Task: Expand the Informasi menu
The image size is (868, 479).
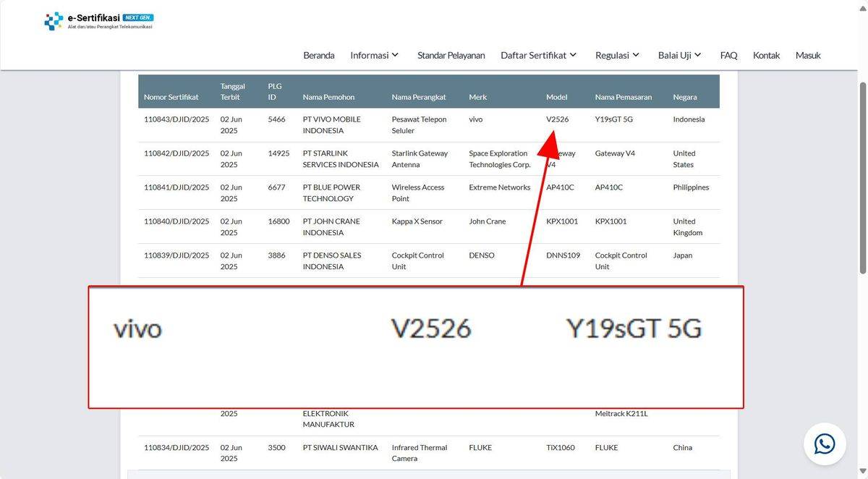Action: coord(375,55)
